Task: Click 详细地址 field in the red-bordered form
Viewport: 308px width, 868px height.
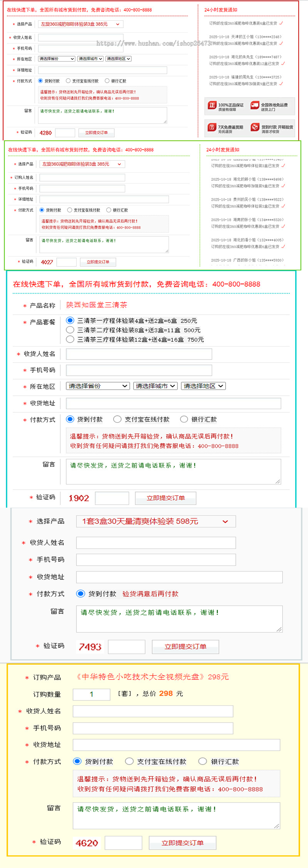Action: click(x=102, y=70)
